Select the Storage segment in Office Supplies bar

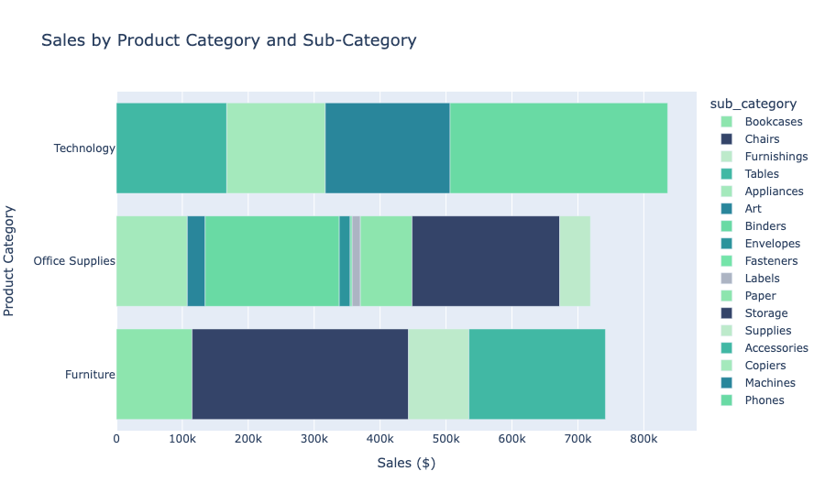[486, 261]
